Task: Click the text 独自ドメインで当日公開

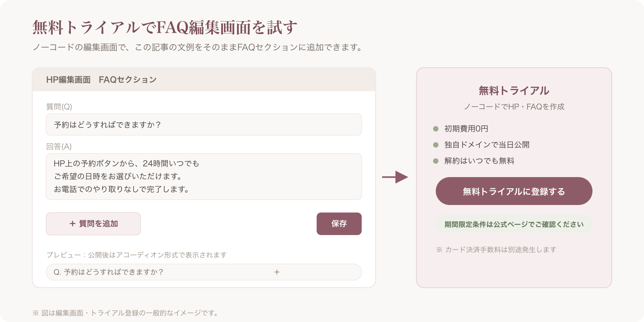Action: point(487,145)
